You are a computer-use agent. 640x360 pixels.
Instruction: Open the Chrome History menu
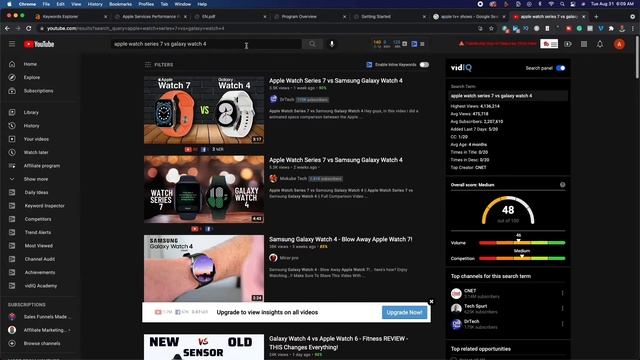coord(95,4)
